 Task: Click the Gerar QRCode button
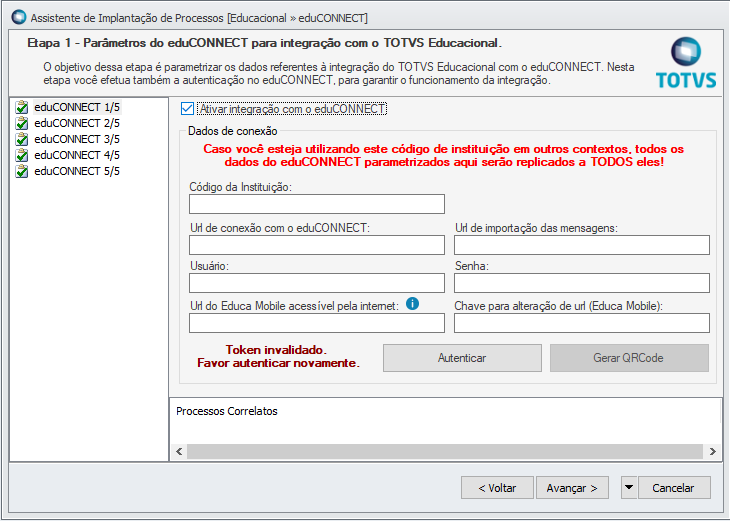(x=629, y=358)
